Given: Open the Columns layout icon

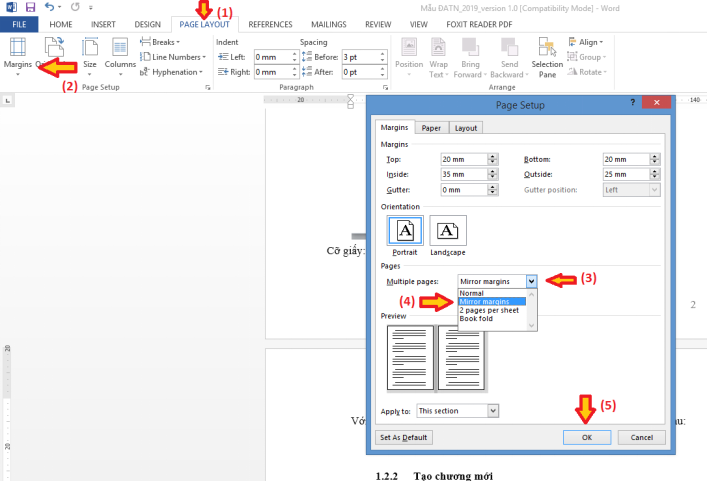Looking at the screenshot, I should point(120,56).
